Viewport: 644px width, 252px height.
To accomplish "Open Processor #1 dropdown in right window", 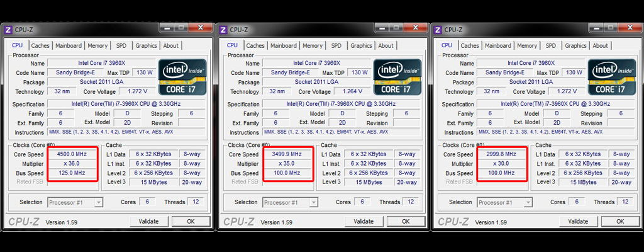I will point(505,203).
